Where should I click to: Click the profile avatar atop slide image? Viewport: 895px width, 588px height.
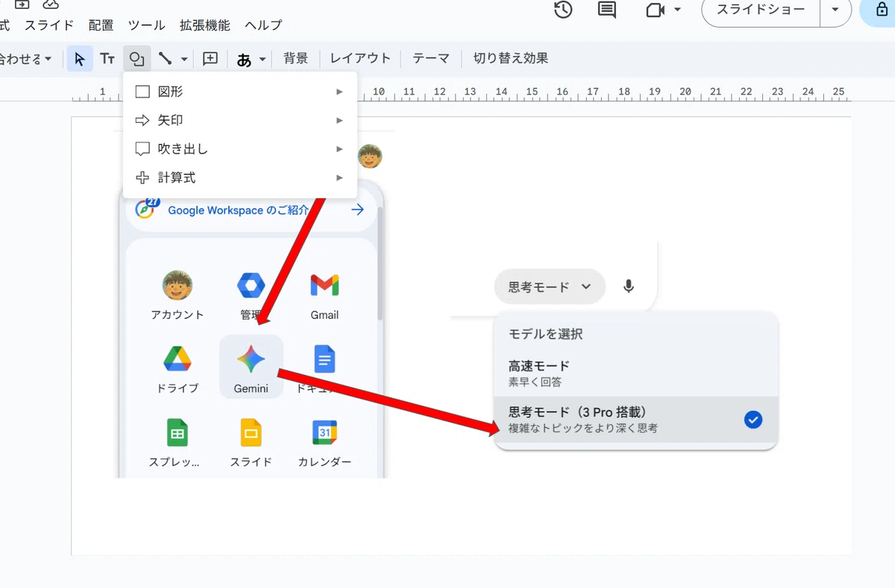(x=370, y=157)
